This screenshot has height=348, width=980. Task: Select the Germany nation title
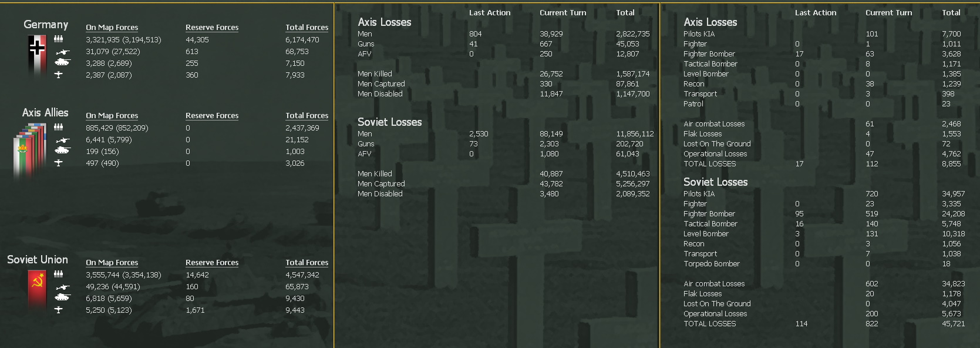[x=46, y=25]
